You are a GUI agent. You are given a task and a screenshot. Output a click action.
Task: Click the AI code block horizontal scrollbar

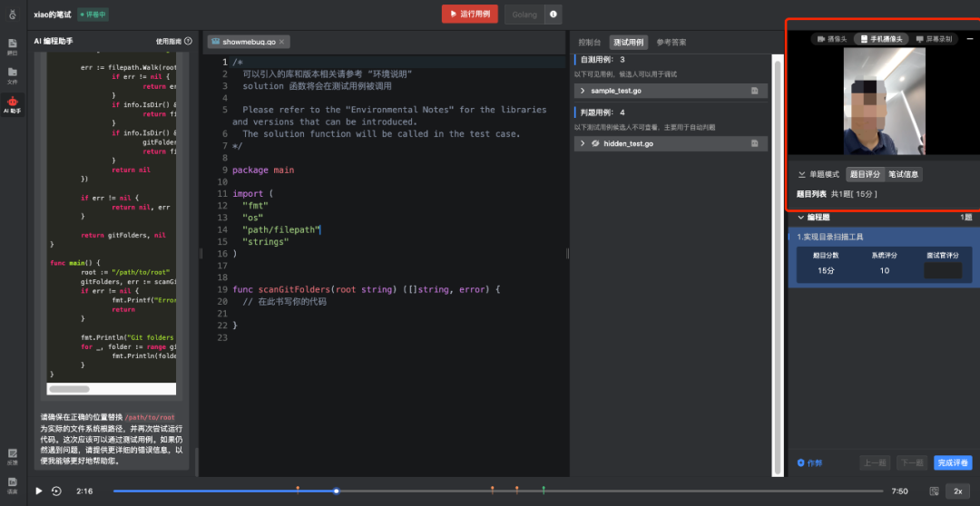point(69,388)
